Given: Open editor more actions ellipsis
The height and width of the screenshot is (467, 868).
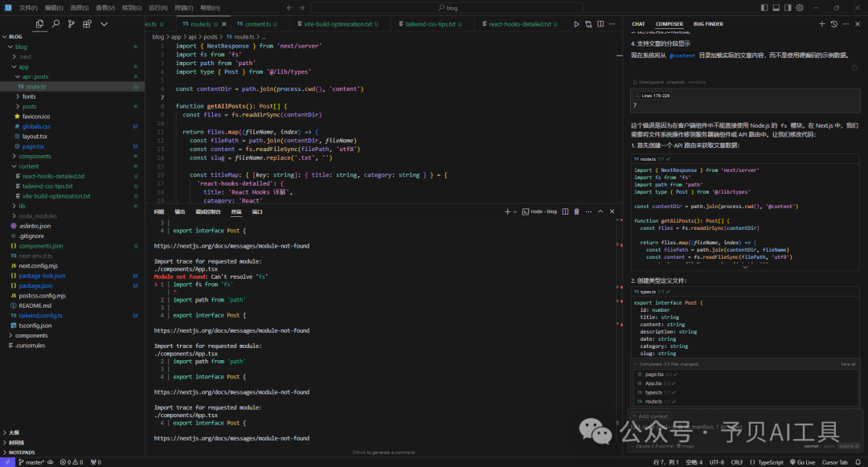Looking at the screenshot, I should 612,24.
